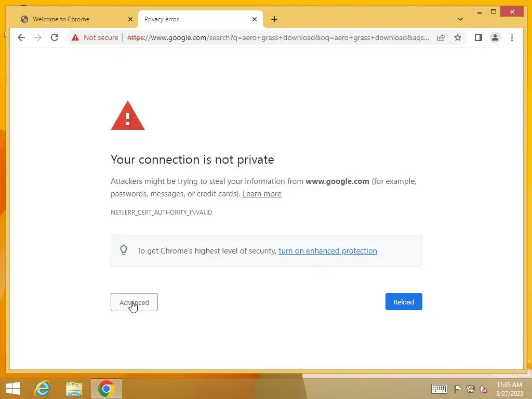The height and width of the screenshot is (399, 532).
Task: Click the 'Your connection is not private' heading
Action: point(192,159)
